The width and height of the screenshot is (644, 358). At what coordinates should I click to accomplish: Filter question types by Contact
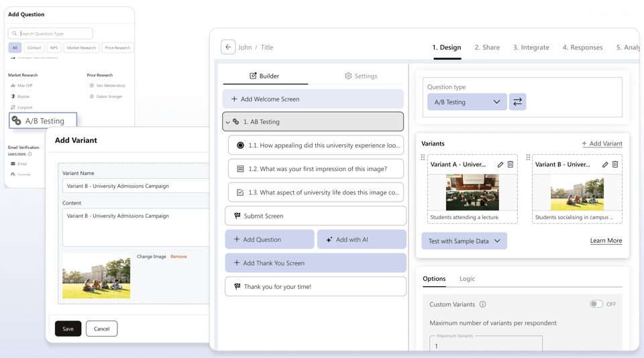34,48
